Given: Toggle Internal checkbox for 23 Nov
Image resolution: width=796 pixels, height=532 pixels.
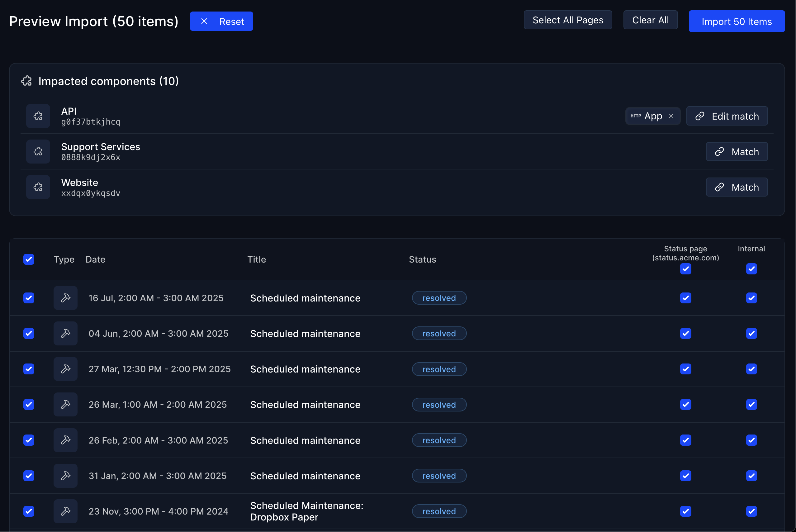Looking at the screenshot, I should point(751,511).
